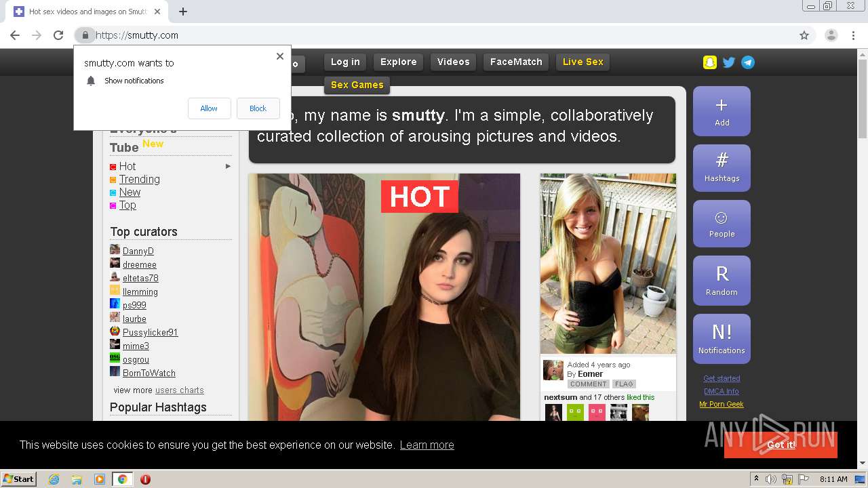This screenshot has width=868, height=488.
Task: Open the Telegram icon link
Action: (748, 62)
